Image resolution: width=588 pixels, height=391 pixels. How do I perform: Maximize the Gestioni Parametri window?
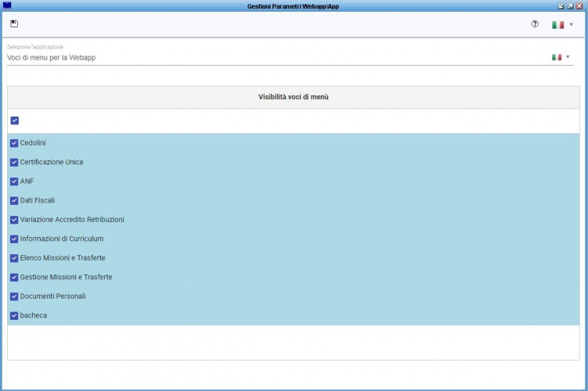(x=570, y=6)
